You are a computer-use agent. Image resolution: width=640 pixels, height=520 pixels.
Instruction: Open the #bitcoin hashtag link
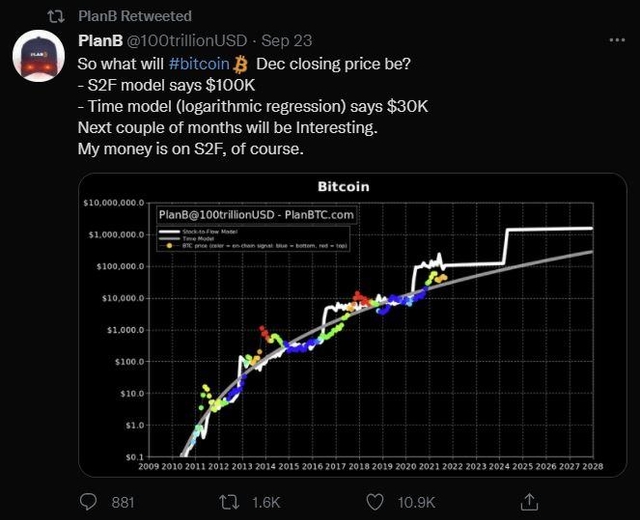198,65
